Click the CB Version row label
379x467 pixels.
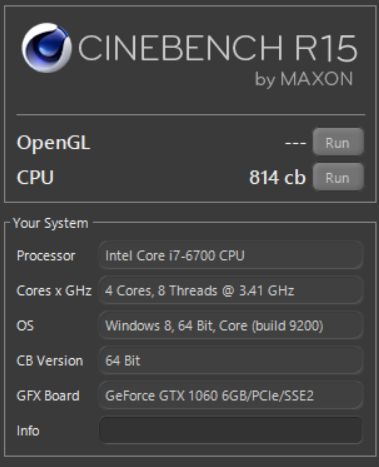click(50, 361)
